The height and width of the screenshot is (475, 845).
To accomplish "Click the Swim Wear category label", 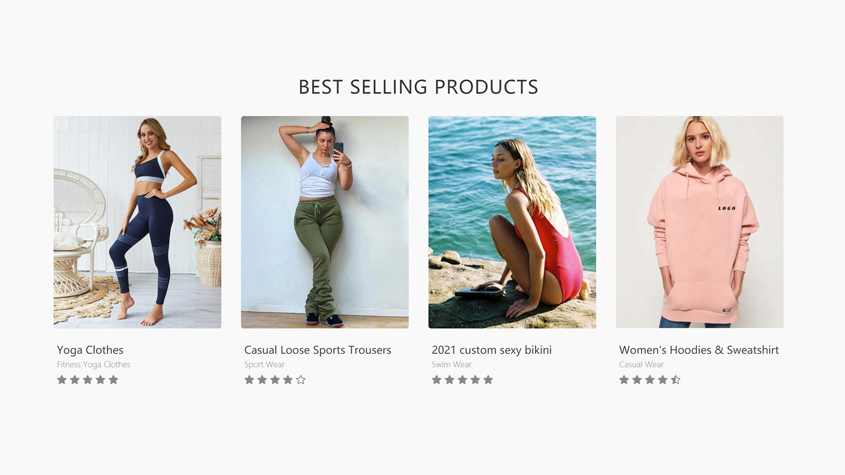I will (452, 365).
